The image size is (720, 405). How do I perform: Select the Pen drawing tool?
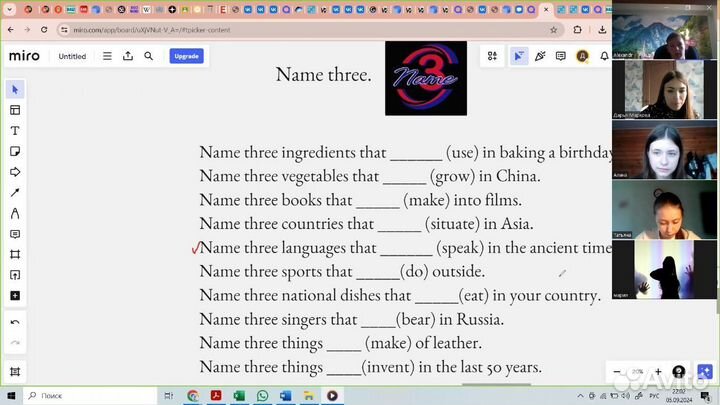(15, 192)
